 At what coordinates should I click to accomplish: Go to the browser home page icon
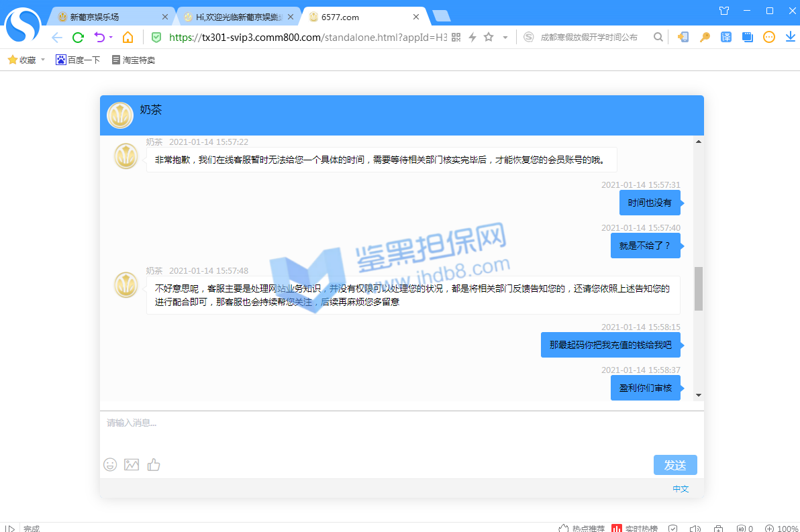(x=128, y=38)
